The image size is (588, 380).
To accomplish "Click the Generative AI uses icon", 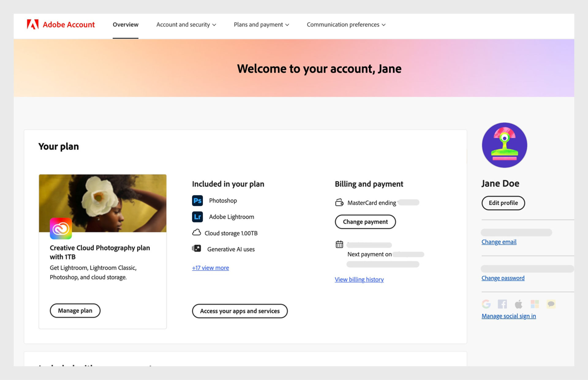I will [197, 249].
